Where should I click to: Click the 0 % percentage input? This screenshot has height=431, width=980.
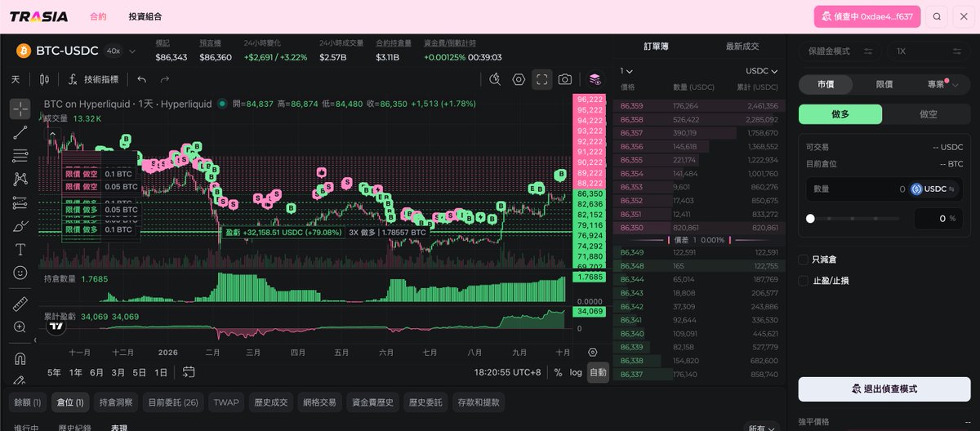(938, 219)
